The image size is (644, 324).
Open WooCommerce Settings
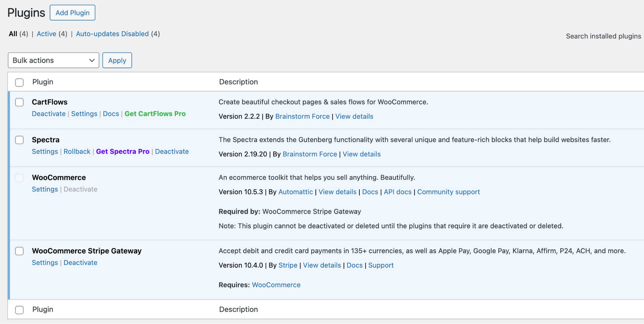pyautogui.click(x=45, y=189)
